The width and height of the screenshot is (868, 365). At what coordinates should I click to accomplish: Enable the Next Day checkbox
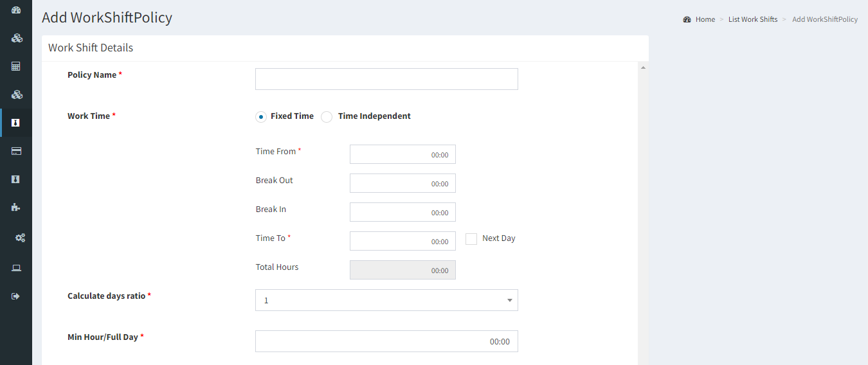(471, 238)
